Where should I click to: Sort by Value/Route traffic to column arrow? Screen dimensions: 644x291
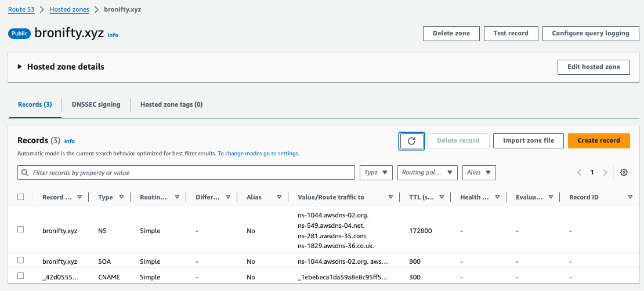point(390,197)
